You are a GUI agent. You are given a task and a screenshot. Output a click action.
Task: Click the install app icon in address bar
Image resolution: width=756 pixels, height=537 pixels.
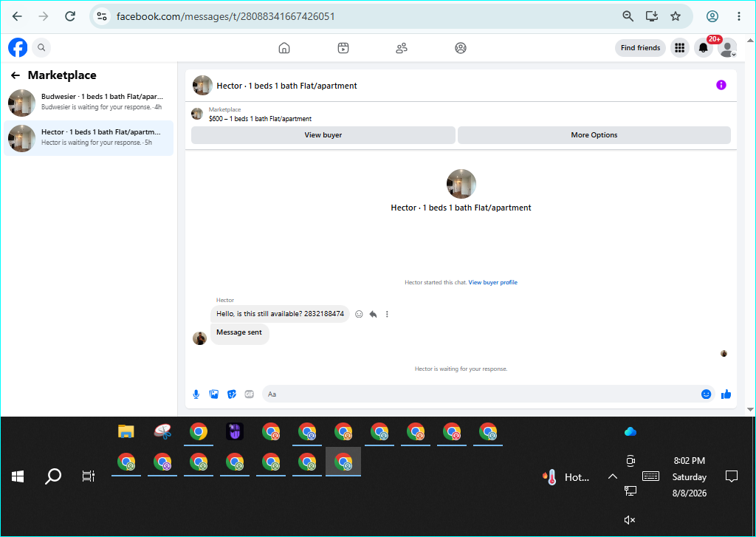pyautogui.click(x=652, y=16)
